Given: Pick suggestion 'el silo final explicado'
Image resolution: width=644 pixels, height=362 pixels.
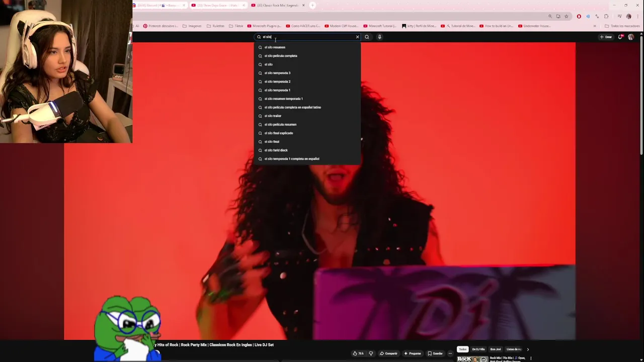Looking at the screenshot, I should pos(307,133).
